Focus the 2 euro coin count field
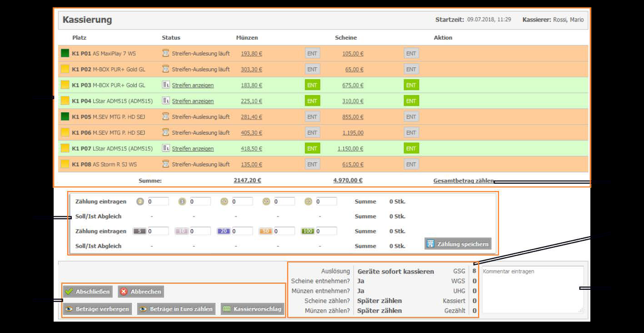 tap(158, 202)
